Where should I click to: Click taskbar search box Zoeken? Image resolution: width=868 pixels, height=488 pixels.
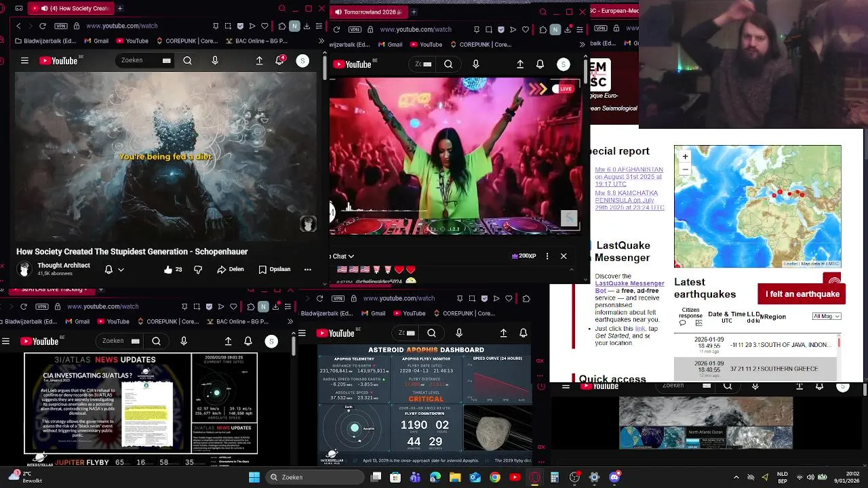(314, 477)
